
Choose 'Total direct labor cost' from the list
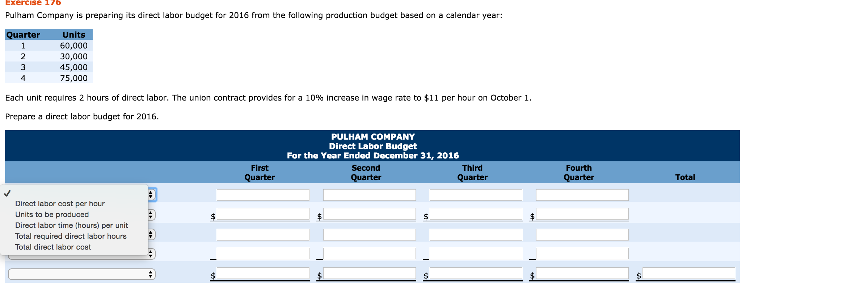(52, 247)
